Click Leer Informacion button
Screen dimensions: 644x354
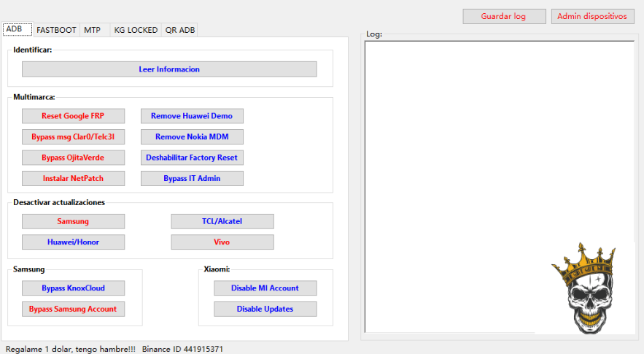(x=169, y=69)
